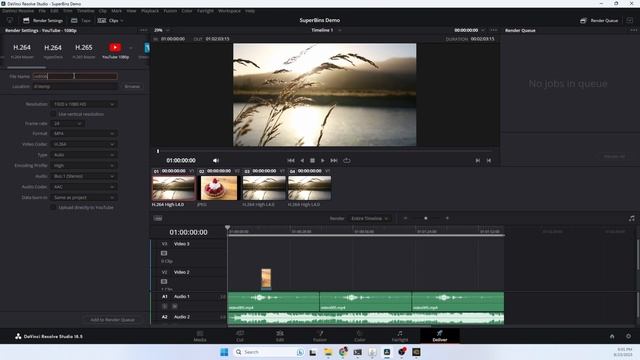Open Render Queue options three-dot menu
This screenshot has width=640, height=360.
tap(633, 30)
